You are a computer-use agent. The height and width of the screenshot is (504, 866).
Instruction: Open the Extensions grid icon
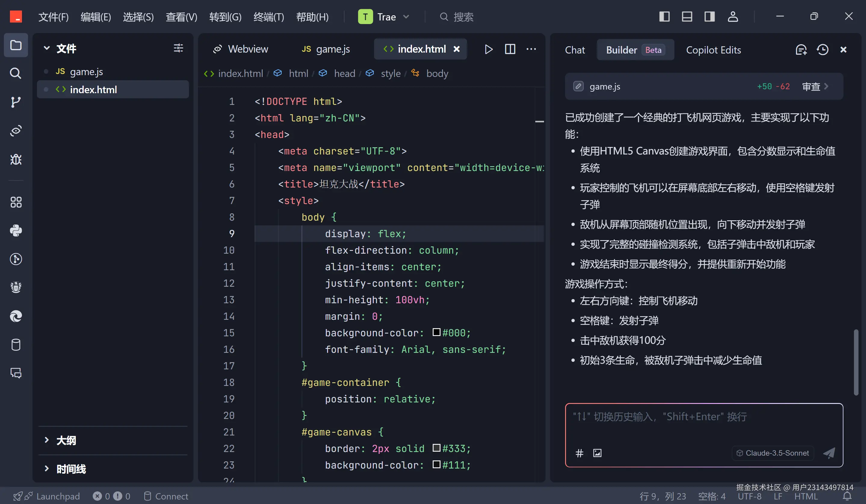click(15, 202)
